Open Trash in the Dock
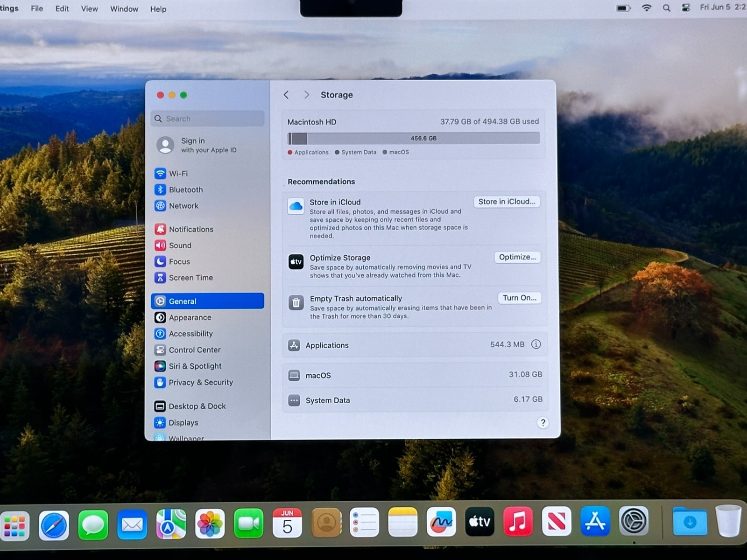This screenshot has width=747, height=560. click(728, 521)
